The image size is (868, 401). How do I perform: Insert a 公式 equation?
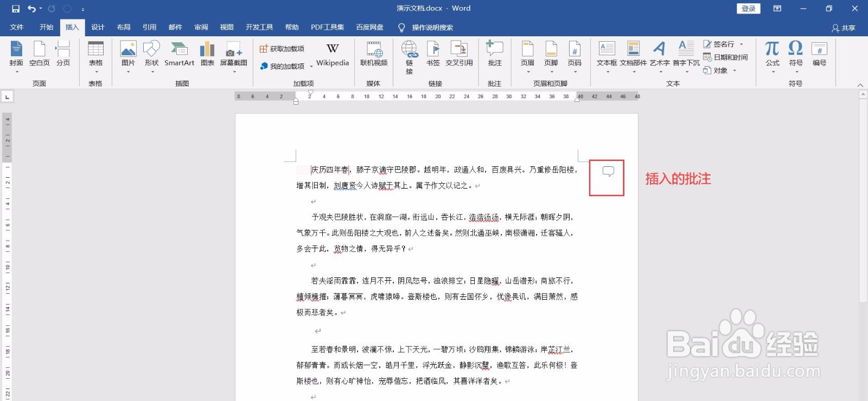point(773,57)
